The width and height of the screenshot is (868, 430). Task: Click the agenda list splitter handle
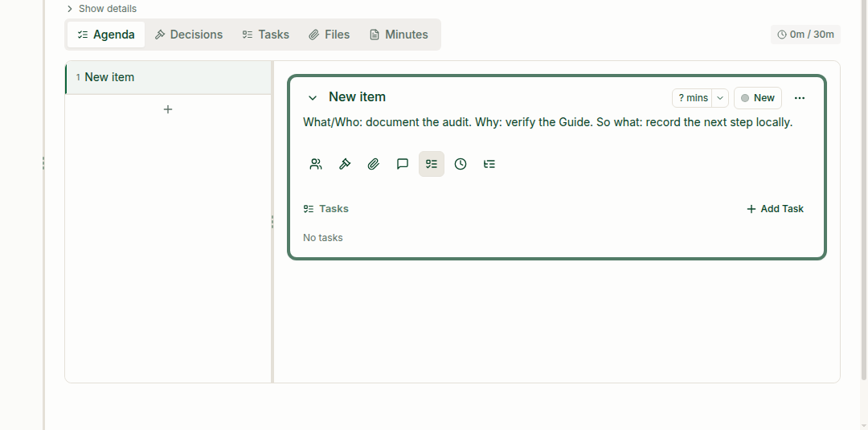pos(272,222)
